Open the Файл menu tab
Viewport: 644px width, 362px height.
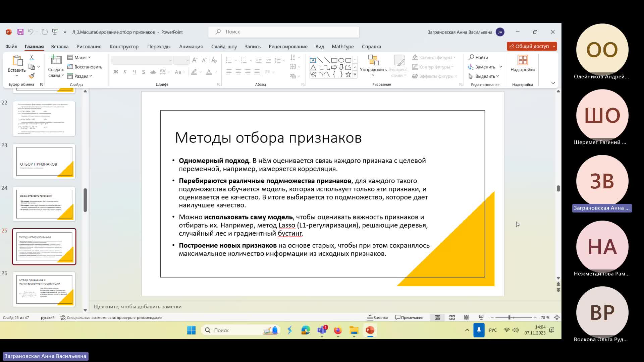(11, 47)
